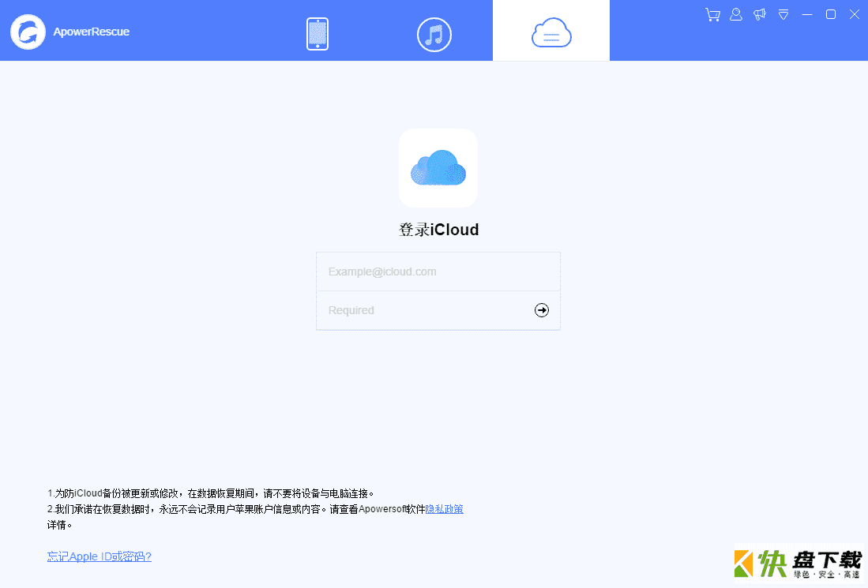868x588 pixels.
Task: Close the ApowerRescue window
Action: tap(854, 14)
